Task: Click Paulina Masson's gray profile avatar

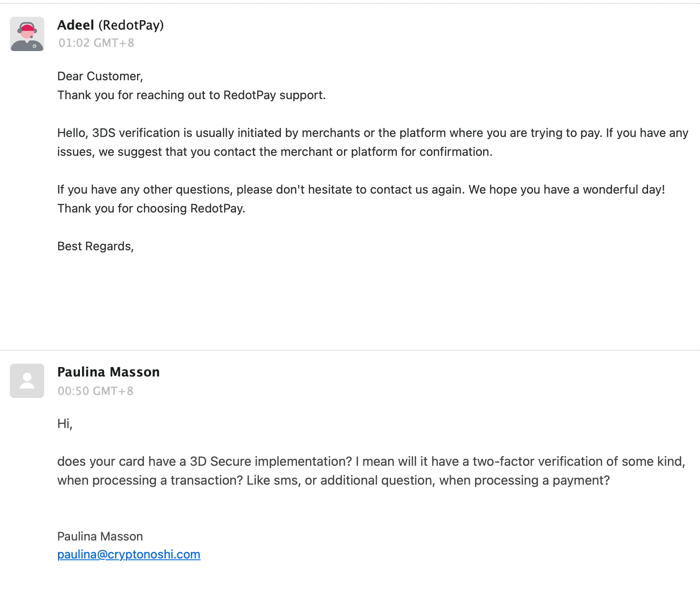Action: pyautogui.click(x=27, y=381)
